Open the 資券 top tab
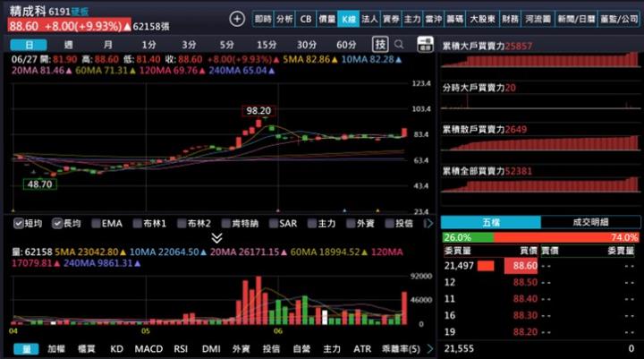 (x=391, y=19)
